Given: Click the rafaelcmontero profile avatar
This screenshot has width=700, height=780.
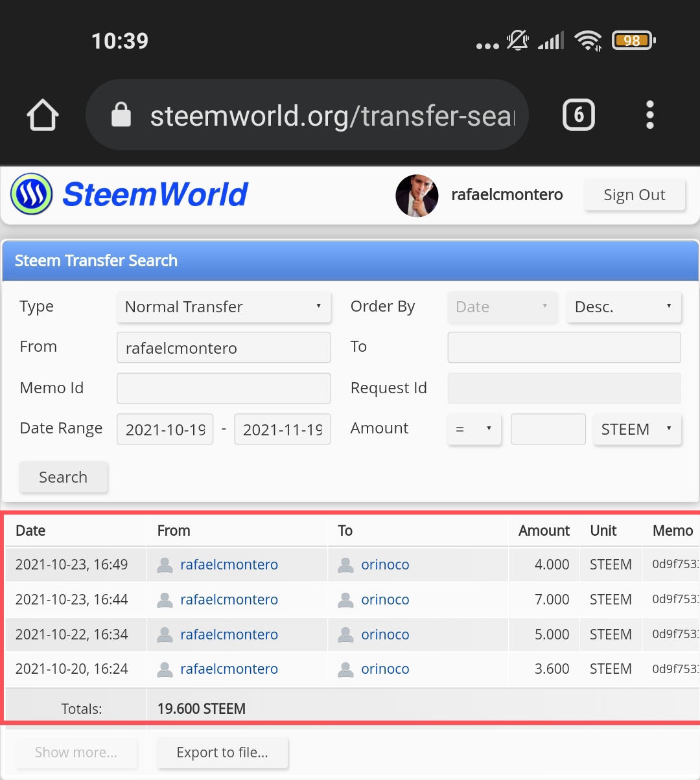Looking at the screenshot, I should [x=417, y=195].
